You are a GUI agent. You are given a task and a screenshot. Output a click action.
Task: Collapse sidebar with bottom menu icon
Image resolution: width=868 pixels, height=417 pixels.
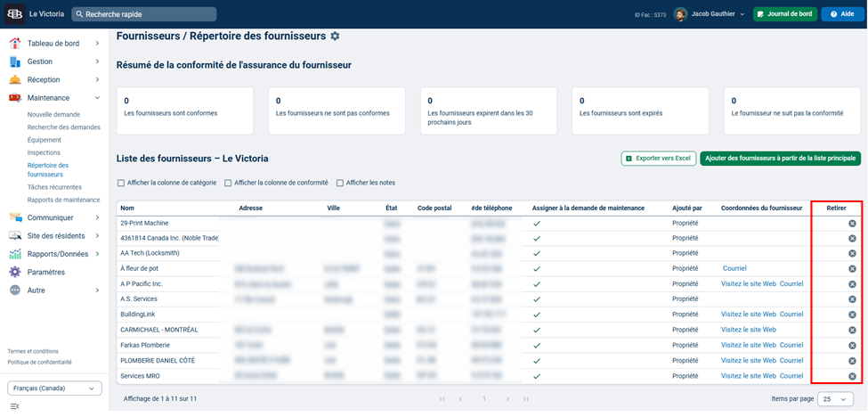(14, 407)
